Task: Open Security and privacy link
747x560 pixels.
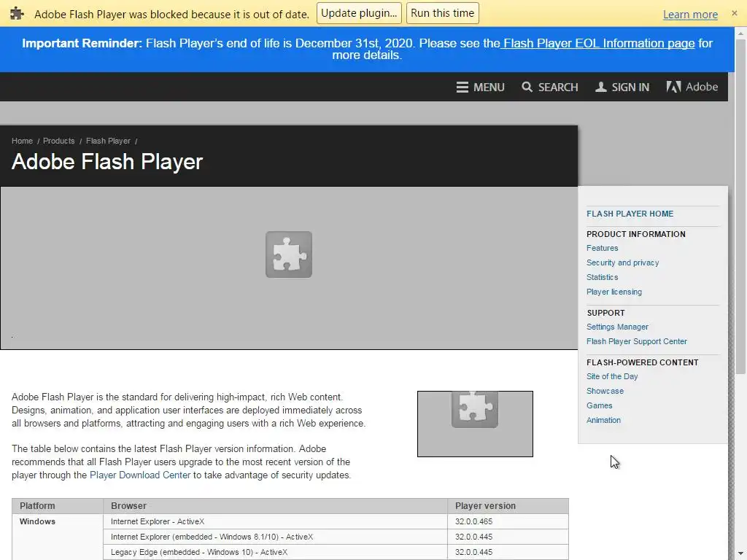Action: tap(623, 262)
